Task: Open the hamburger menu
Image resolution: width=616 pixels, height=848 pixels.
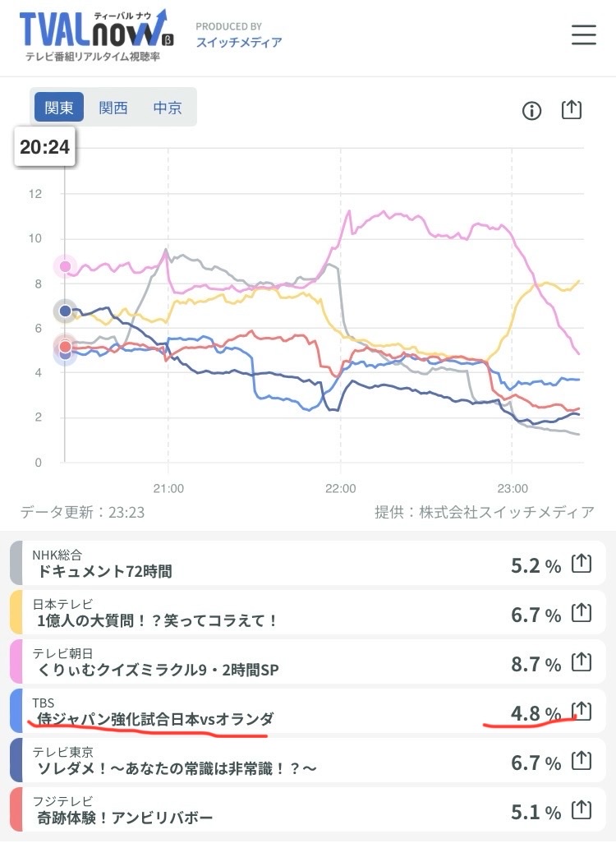Action: tap(583, 35)
